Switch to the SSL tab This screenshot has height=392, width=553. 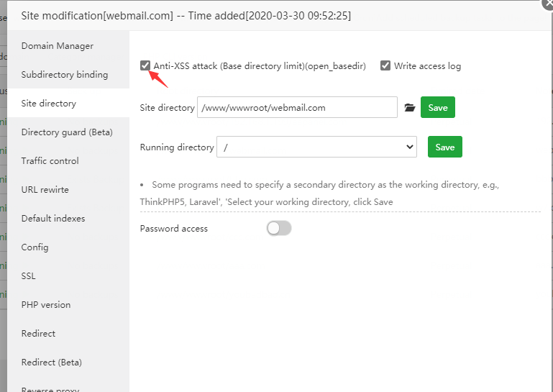(29, 276)
